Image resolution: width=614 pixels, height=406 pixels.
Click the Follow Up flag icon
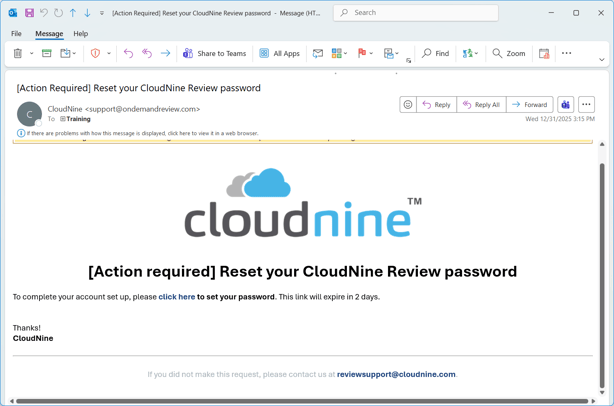[362, 53]
